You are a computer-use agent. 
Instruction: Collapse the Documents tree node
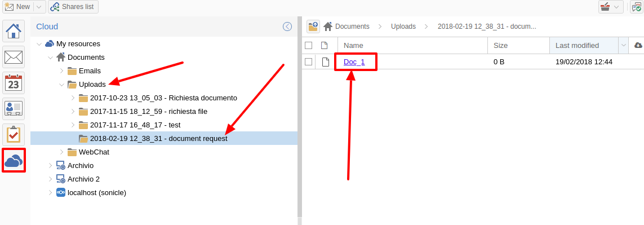51,58
